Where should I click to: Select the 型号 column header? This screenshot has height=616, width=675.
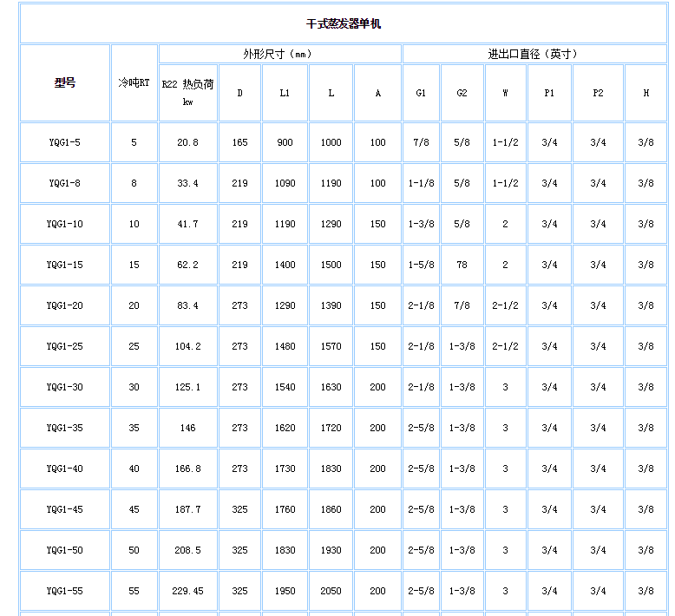pyautogui.click(x=65, y=84)
